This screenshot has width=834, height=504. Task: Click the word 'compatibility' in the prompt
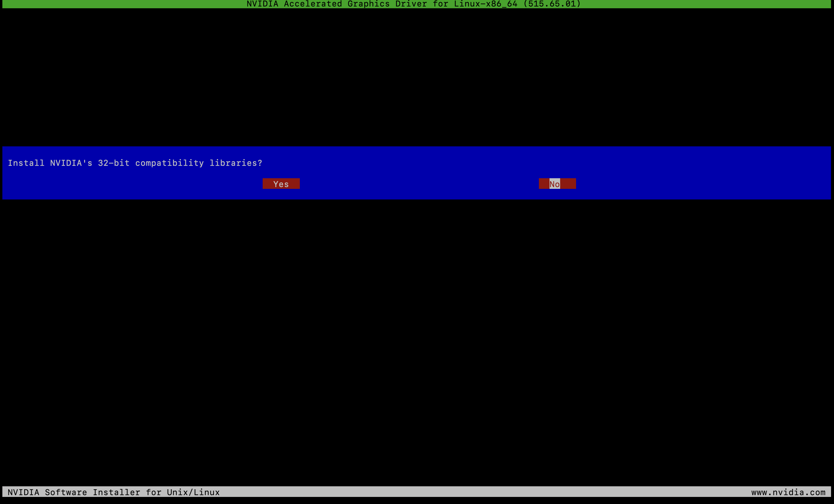(x=169, y=163)
